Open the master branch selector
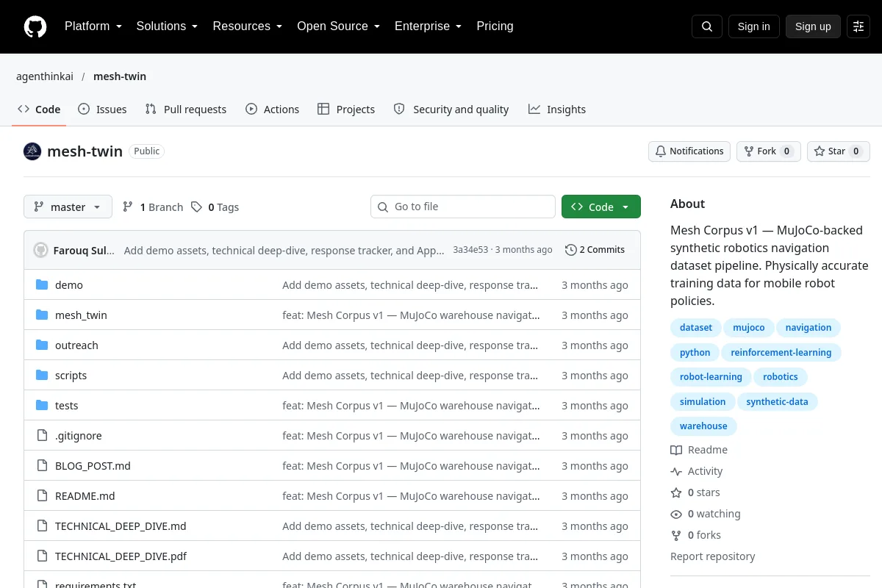This screenshot has width=882, height=588. 68,207
